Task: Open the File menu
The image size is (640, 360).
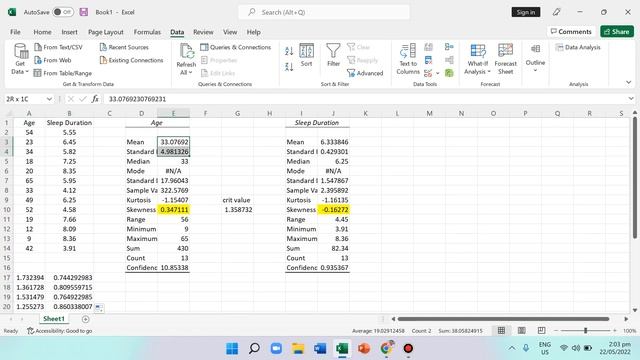Action: tap(15, 32)
